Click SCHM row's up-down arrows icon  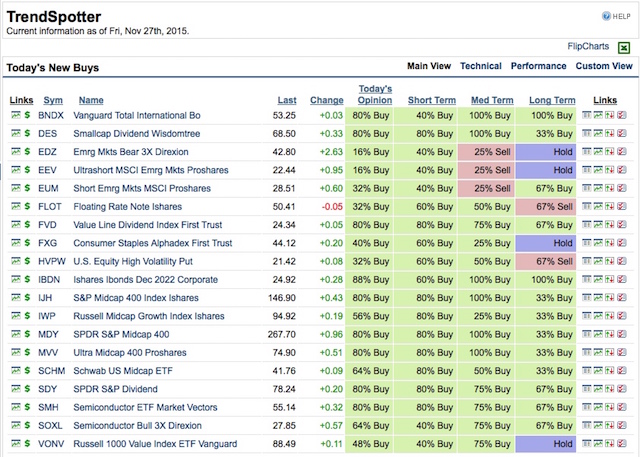pyautogui.click(x=610, y=370)
